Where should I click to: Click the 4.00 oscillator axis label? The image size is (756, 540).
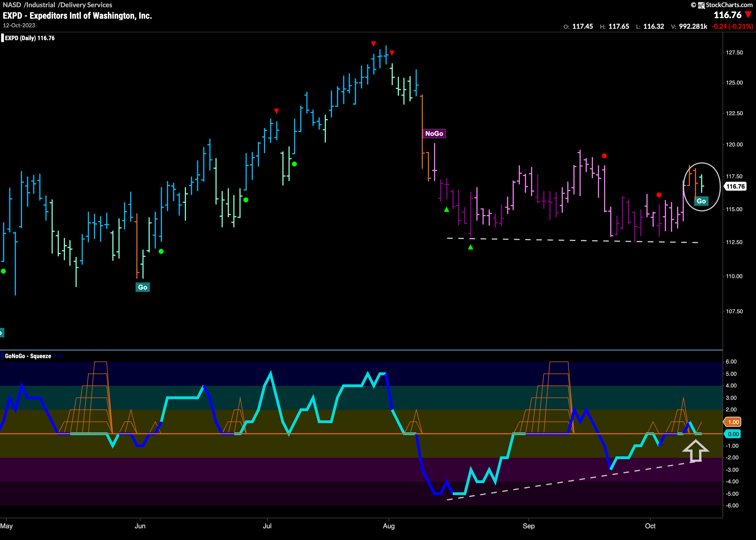point(731,386)
